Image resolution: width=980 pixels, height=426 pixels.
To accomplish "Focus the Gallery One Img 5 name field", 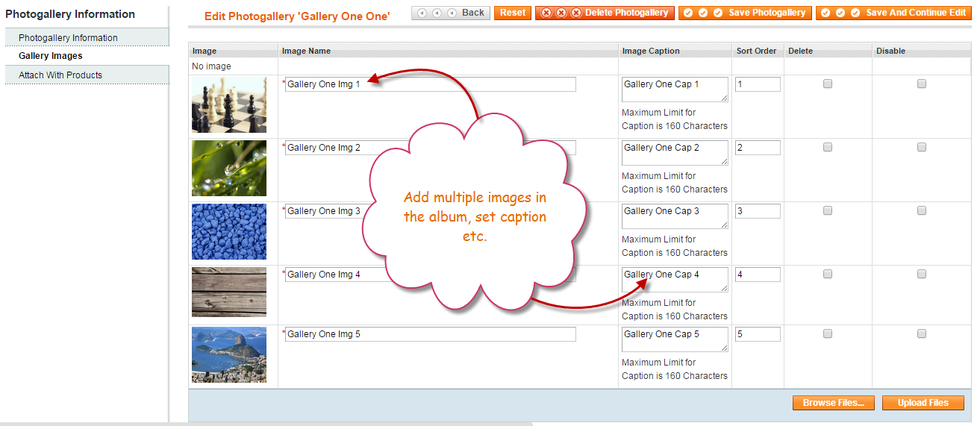I will coord(430,334).
